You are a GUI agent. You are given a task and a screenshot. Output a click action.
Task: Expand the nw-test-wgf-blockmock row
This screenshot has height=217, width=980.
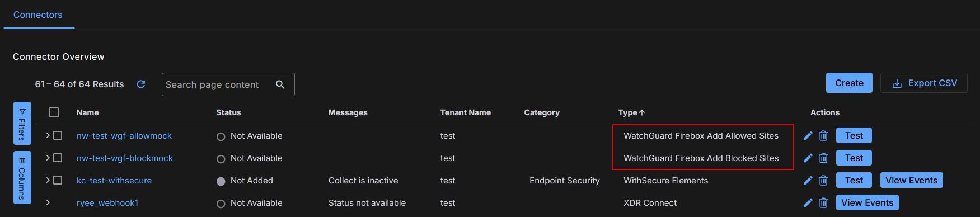tap(48, 158)
